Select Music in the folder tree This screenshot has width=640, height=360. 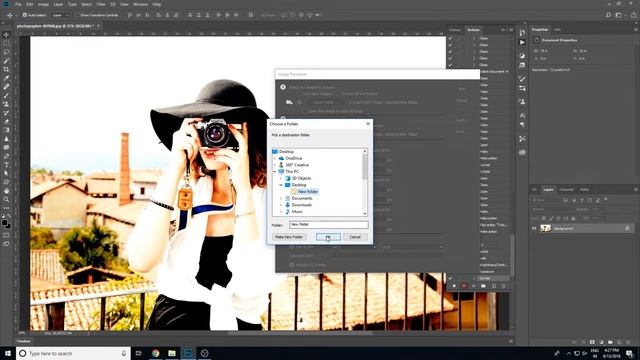click(x=297, y=211)
